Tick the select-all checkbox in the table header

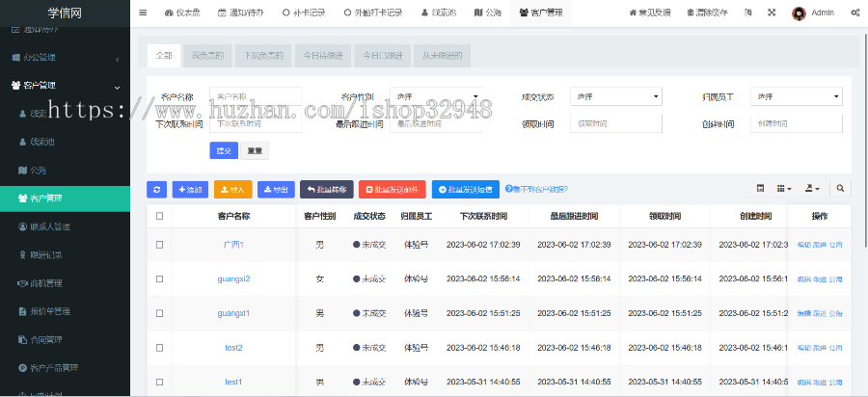159,216
